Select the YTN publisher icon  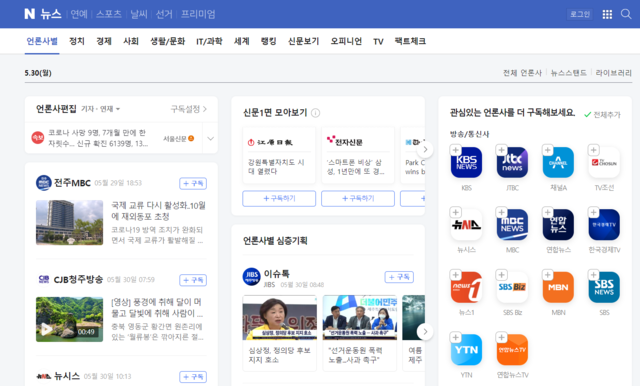[x=466, y=350]
